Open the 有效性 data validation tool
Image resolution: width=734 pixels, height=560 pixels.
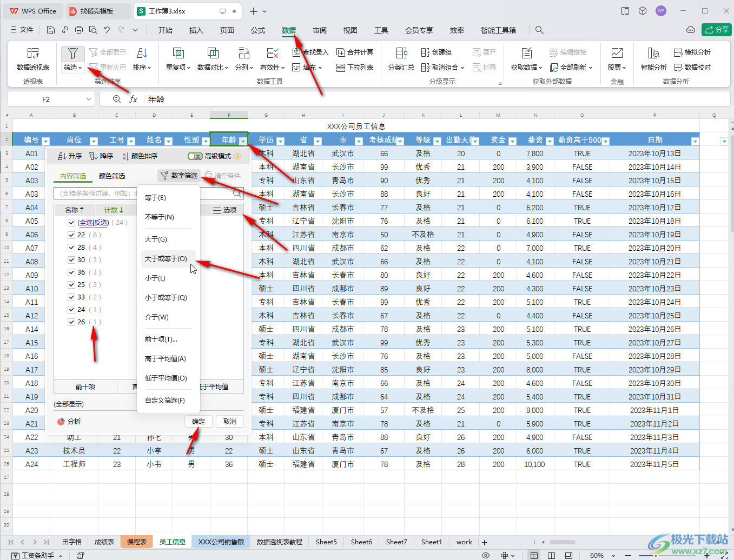click(272, 59)
